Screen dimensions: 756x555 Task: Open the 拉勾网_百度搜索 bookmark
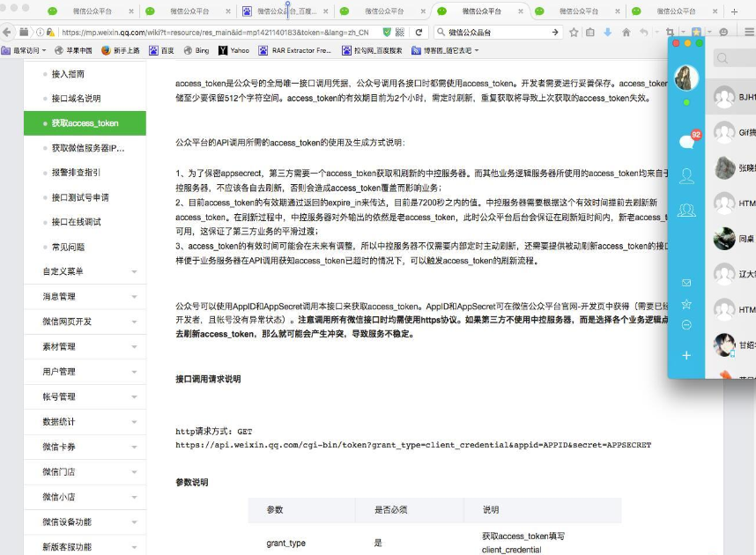(x=372, y=50)
